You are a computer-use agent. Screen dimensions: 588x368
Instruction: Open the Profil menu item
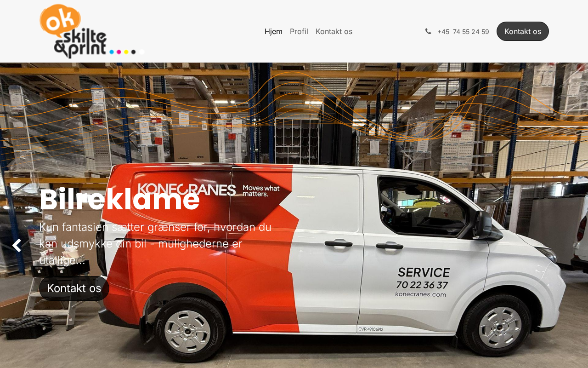click(299, 31)
